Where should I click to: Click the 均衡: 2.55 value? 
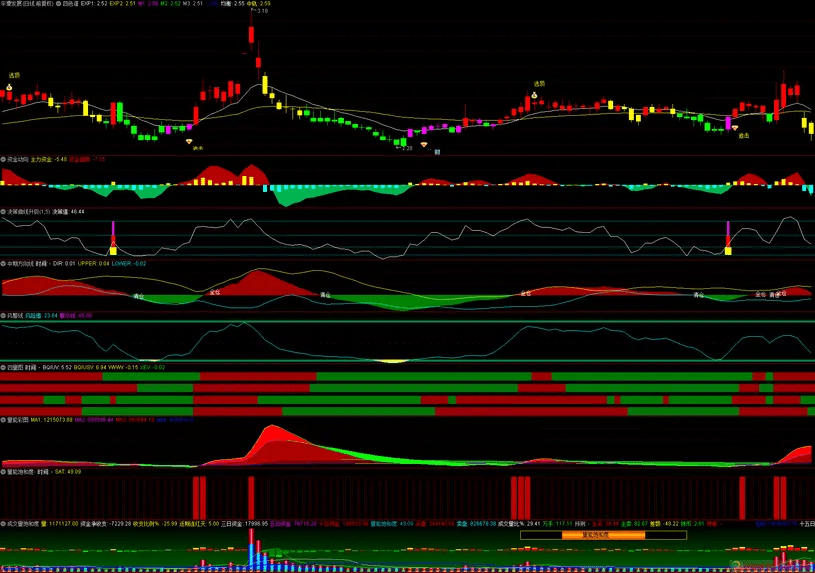pos(232,3)
